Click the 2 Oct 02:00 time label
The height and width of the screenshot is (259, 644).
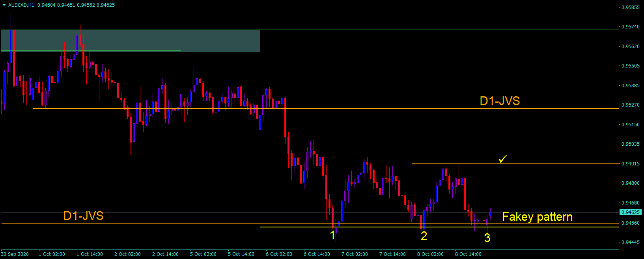point(127,254)
